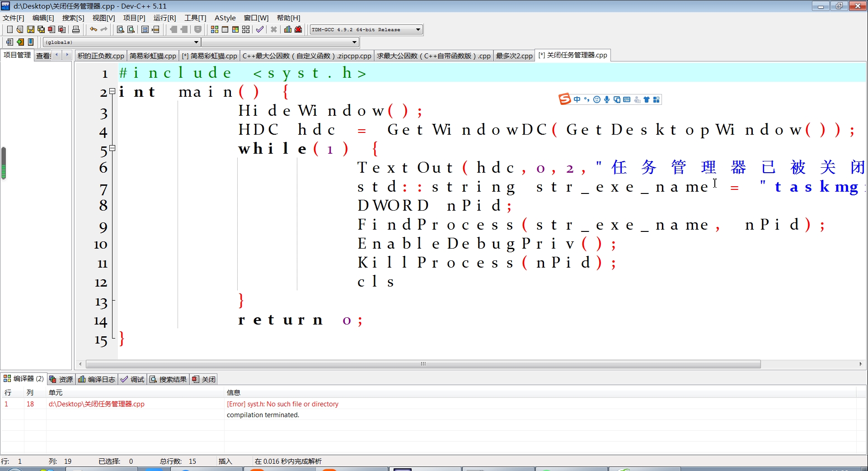Viewport: 868px width, 471px height.
Task: Click the left tab-scroll arrow in project panel
Action: tap(56, 55)
